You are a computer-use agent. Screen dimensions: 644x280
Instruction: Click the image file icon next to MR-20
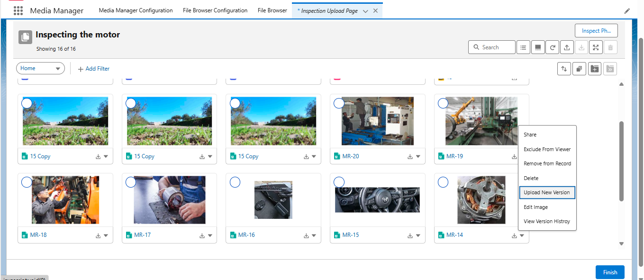click(x=337, y=156)
